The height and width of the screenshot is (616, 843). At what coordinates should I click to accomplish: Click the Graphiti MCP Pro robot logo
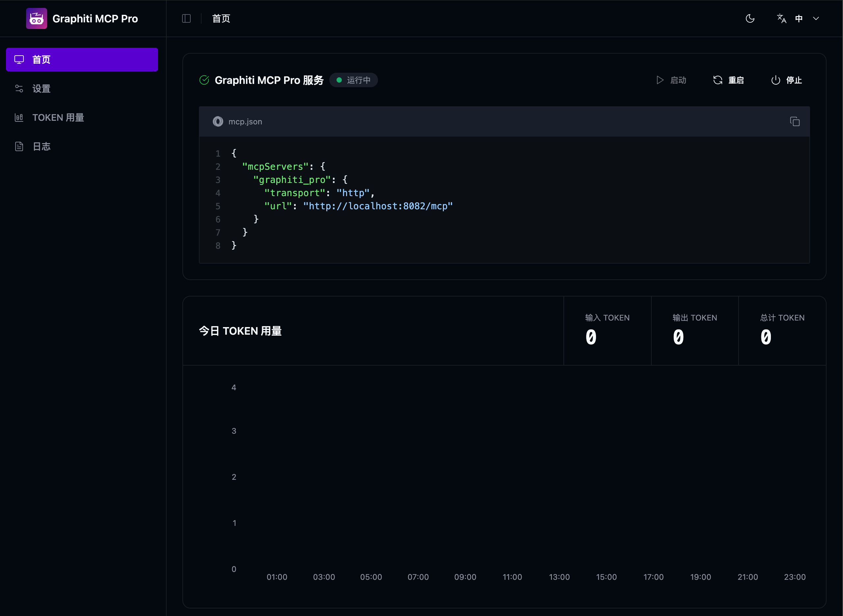click(37, 18)
